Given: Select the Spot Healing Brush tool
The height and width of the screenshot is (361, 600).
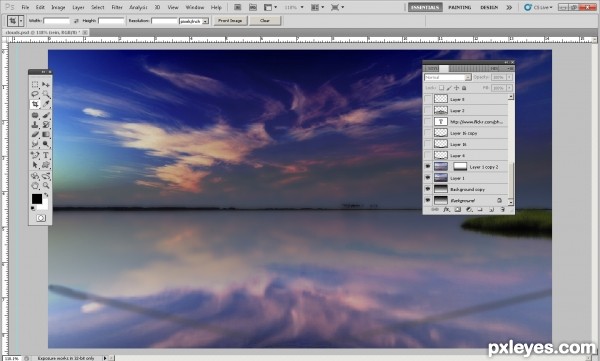Looking at the screenshot, I should pyautogui.click(x=35, y=115).
